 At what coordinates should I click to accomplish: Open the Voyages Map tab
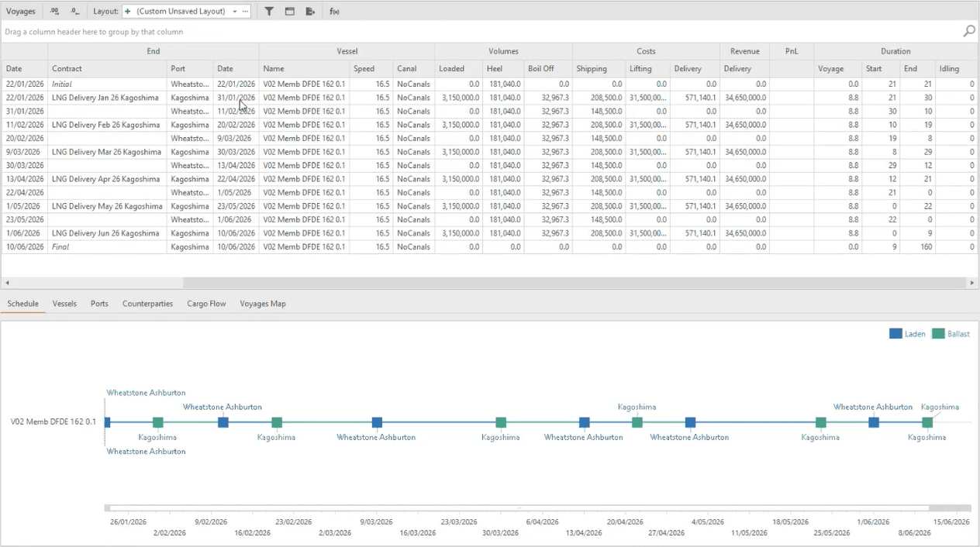263,304
